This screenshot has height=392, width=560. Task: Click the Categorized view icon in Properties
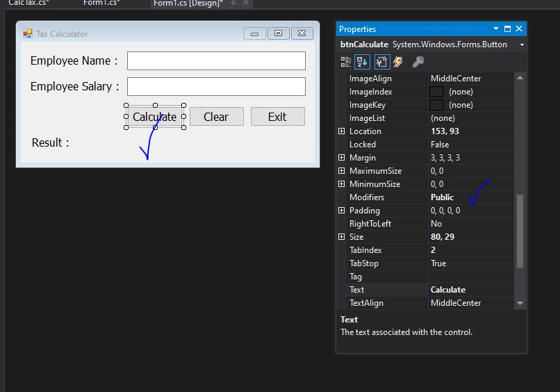(346, 62)
